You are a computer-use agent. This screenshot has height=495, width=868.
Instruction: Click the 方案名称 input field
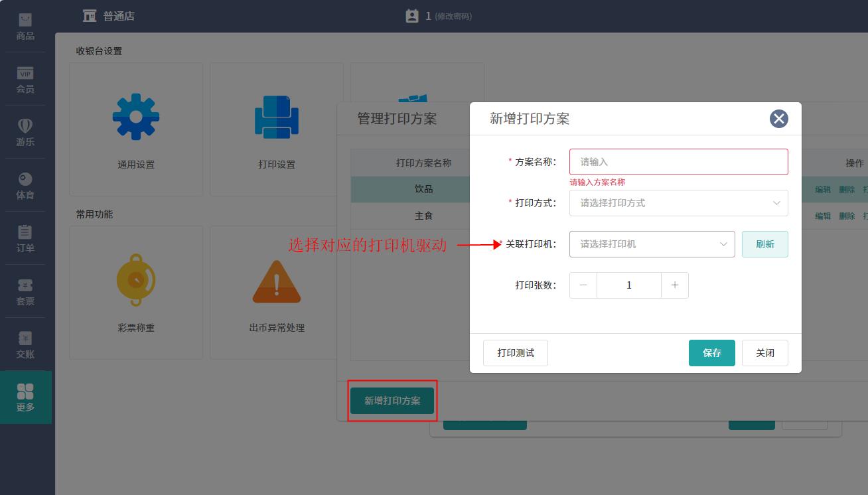coord(678,162)
